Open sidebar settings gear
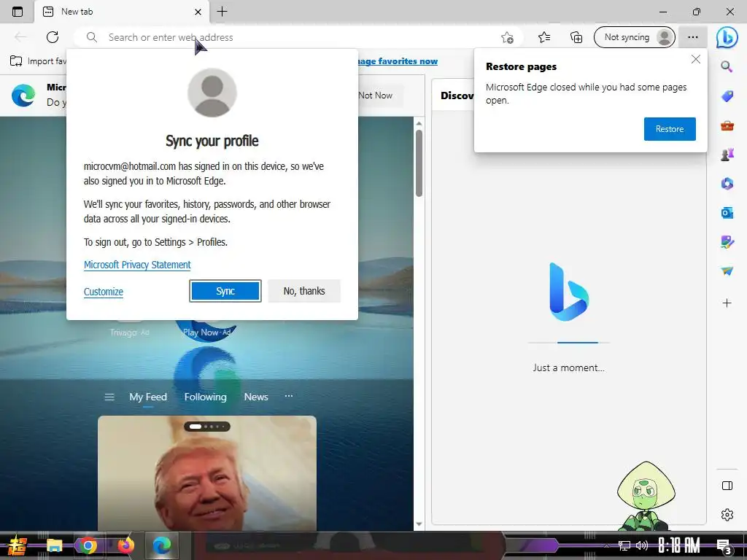 727,514
